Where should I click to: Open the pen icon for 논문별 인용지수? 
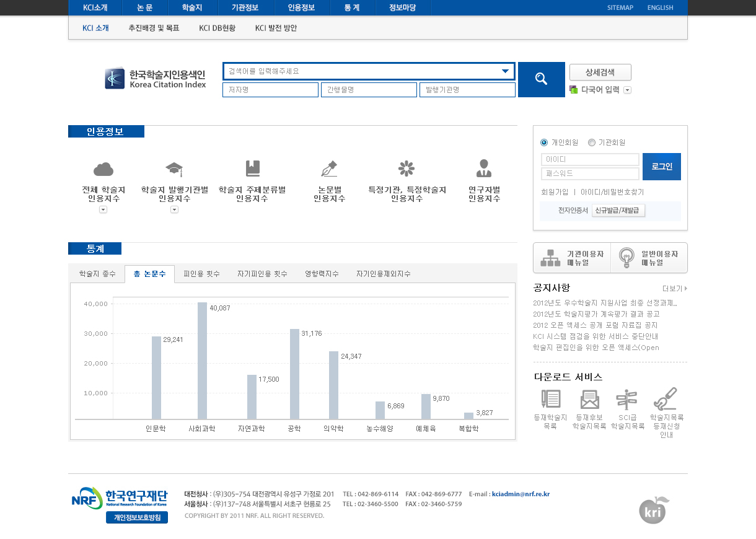[329, 169]
